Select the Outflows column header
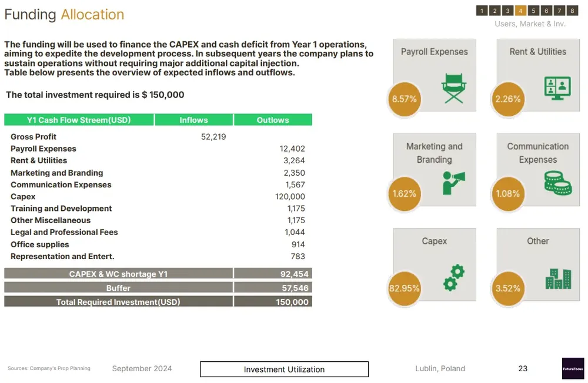The image size is (588, 383). click(273, 120)
